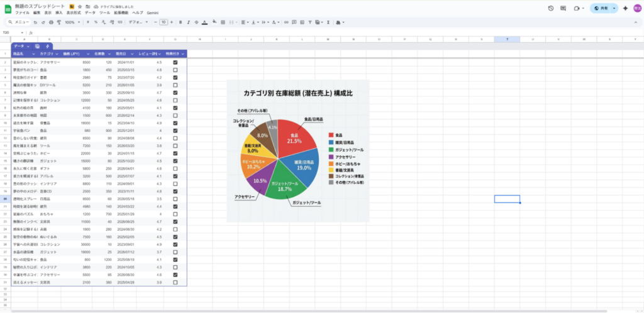This screenshot has width=644, height=313.
Task: Expand the 100% zoom dropdown
Action: click(72, 22)
